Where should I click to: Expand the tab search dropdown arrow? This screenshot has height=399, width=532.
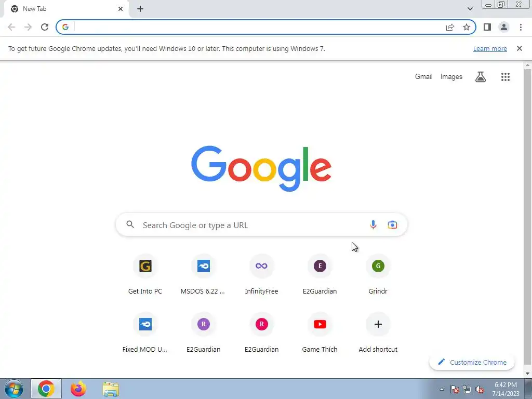pos(470,9)
